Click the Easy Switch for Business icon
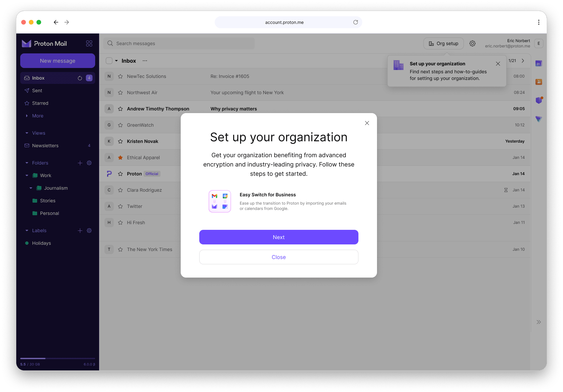 point(219,201)
